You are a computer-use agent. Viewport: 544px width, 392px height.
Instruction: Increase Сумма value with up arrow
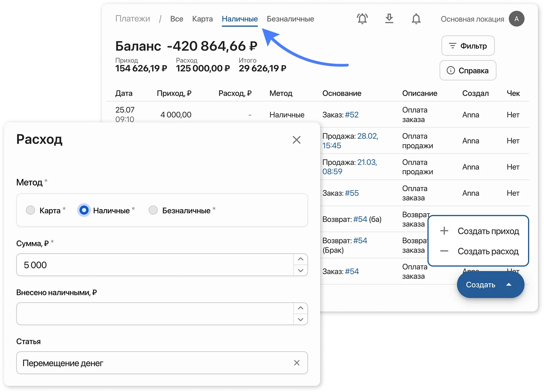click(x=301, y=259)
